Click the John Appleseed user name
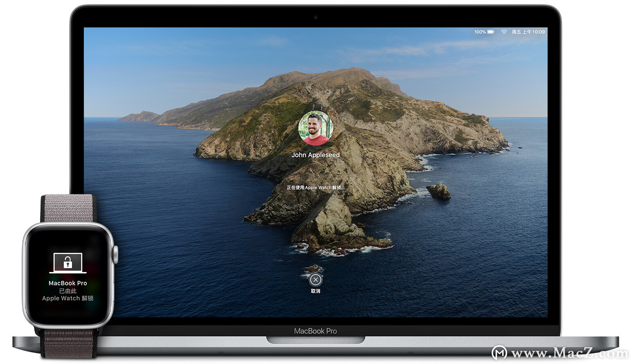This screenshot has height=364, width=638. 315,155
